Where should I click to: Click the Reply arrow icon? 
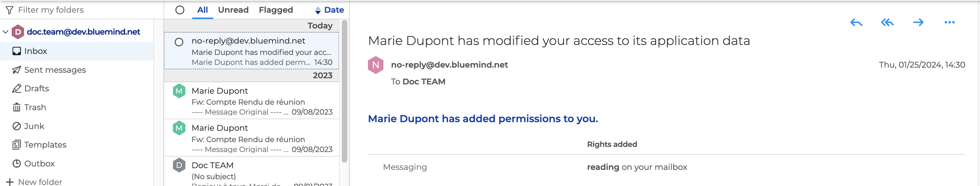click(x=856, y=23)
